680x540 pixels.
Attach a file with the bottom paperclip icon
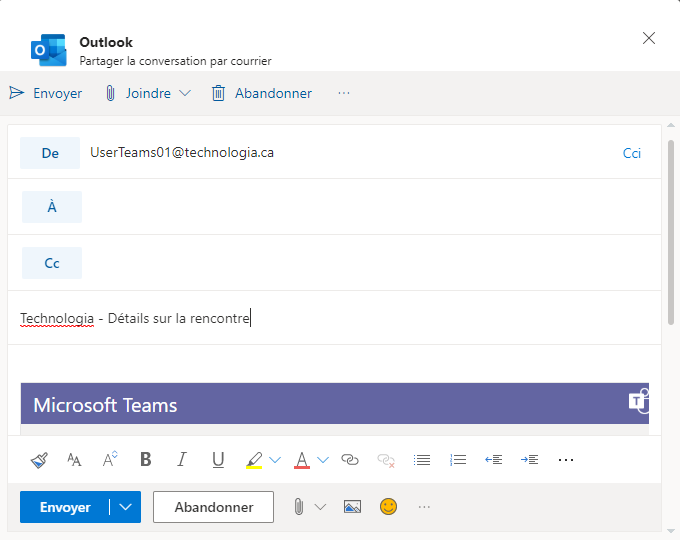click(x=298, y=507)
